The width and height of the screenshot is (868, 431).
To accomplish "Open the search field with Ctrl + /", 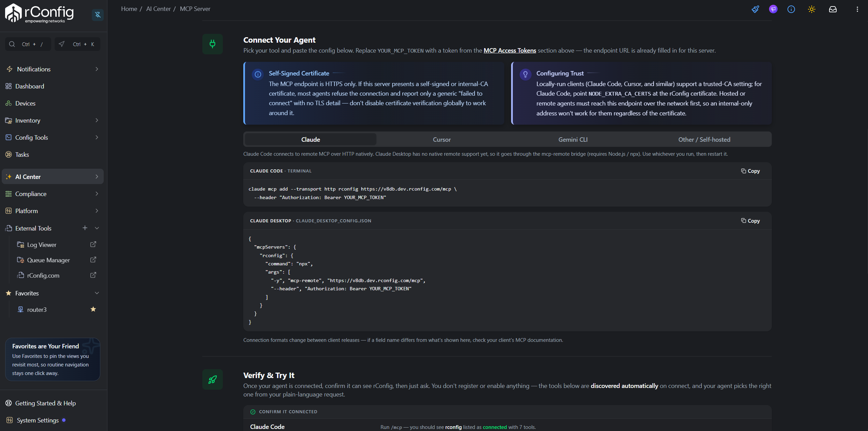I will (x=28, y=44).
